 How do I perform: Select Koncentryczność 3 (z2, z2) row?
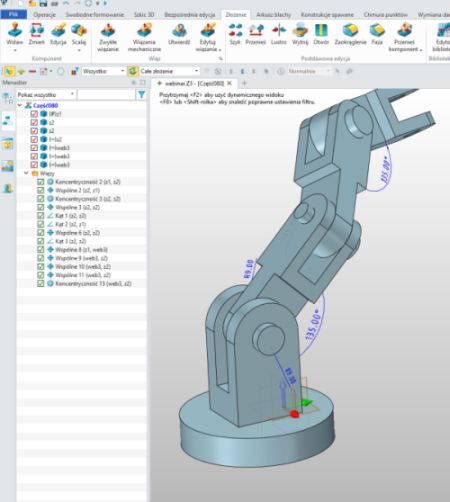(x=88, y=199)
